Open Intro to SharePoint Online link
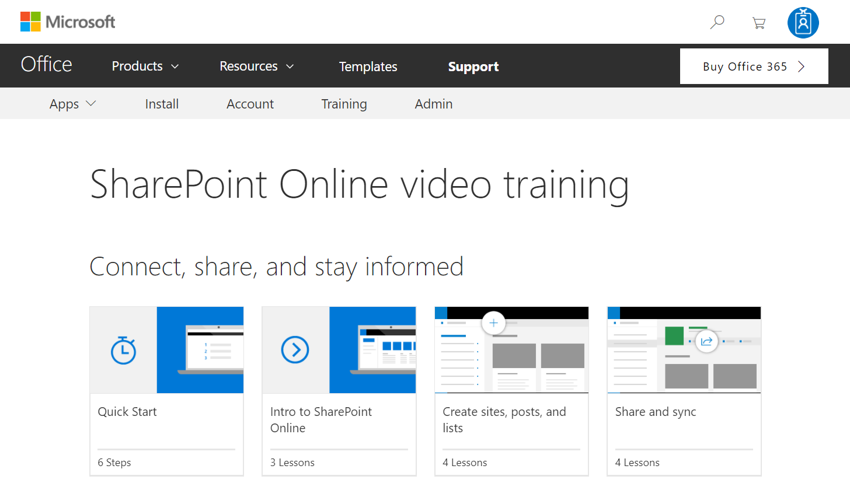850x504 pixels. (321, 420)
